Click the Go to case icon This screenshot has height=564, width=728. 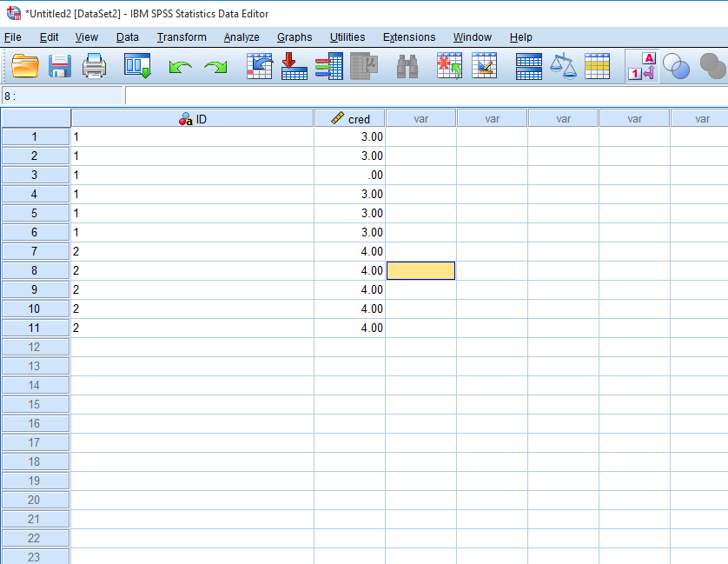click(260, 66)
